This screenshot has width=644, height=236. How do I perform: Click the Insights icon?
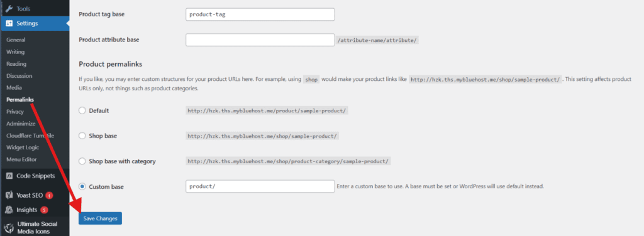click(9, 210)
